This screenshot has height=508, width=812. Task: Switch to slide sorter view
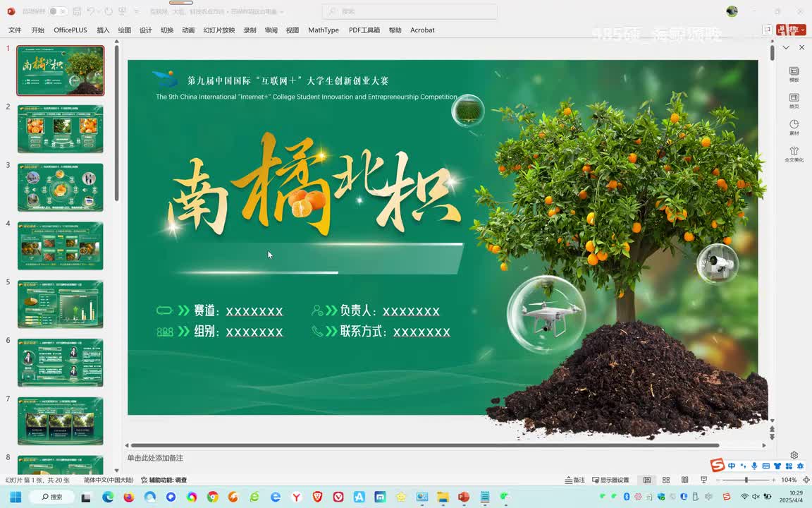pos(666,480)
